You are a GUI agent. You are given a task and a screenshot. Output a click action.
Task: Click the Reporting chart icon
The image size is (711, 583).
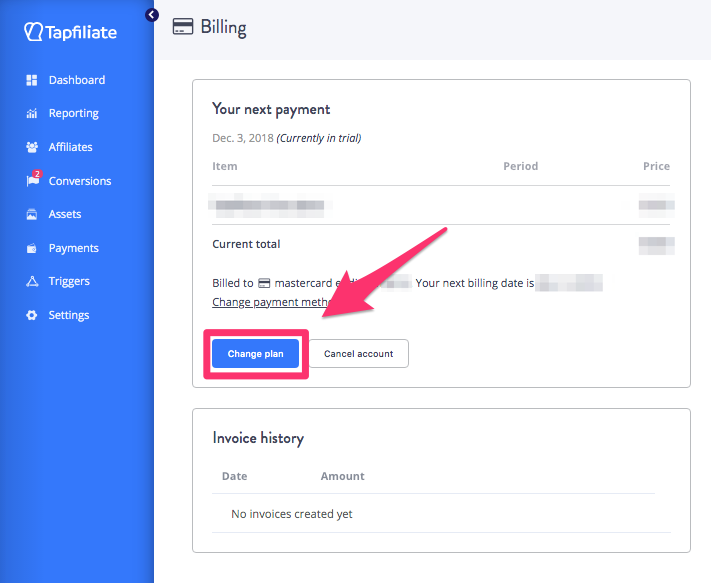pyautogui.click(x=32, y=113)
